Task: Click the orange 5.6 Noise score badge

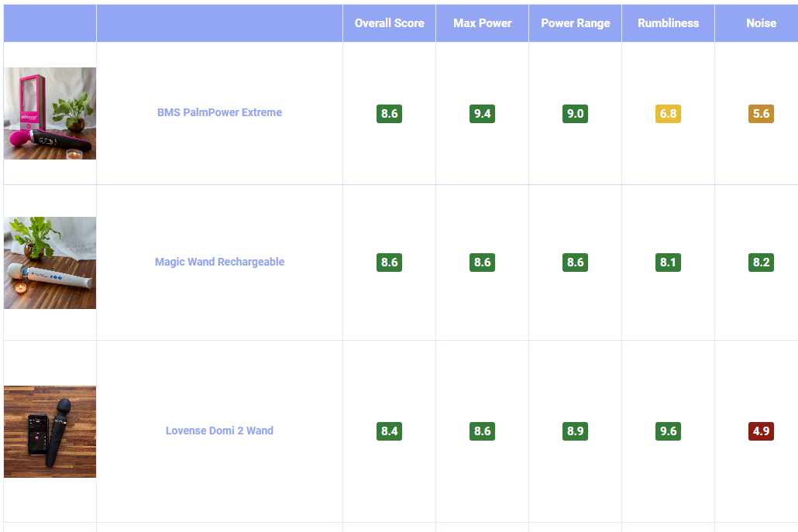Action: tap(761, 114)
